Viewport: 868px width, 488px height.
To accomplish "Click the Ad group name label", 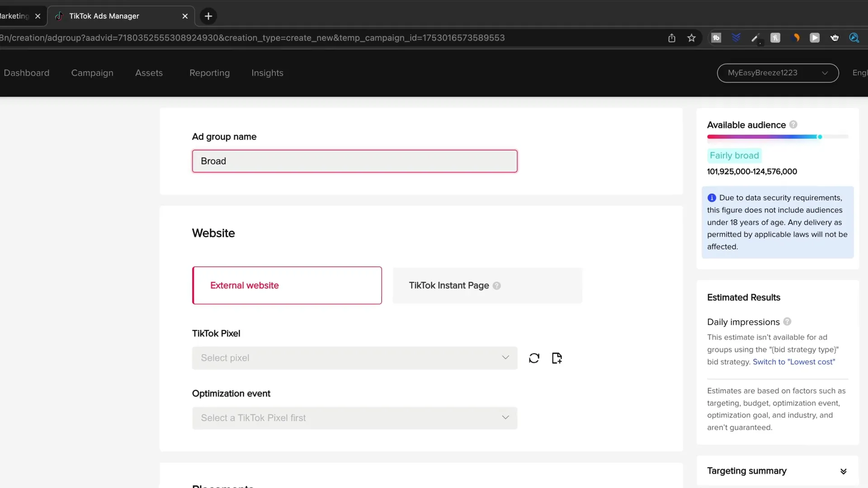I will [224, 137].
